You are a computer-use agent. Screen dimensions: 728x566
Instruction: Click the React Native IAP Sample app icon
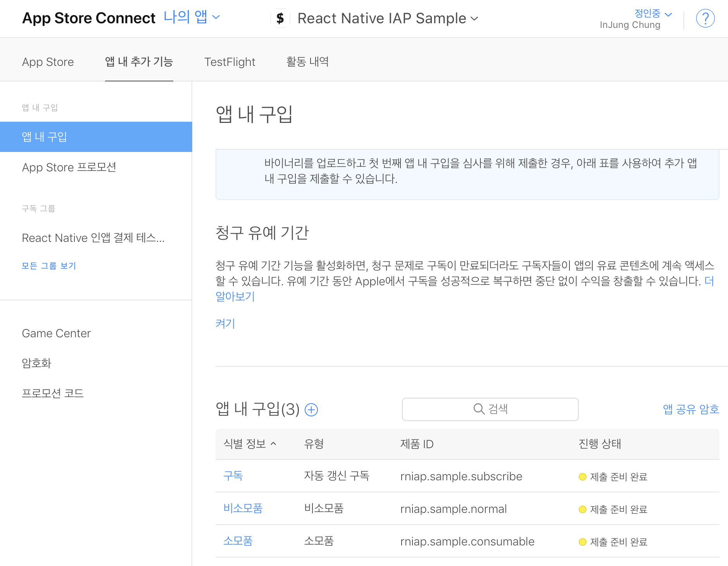(x=280, y=18)
